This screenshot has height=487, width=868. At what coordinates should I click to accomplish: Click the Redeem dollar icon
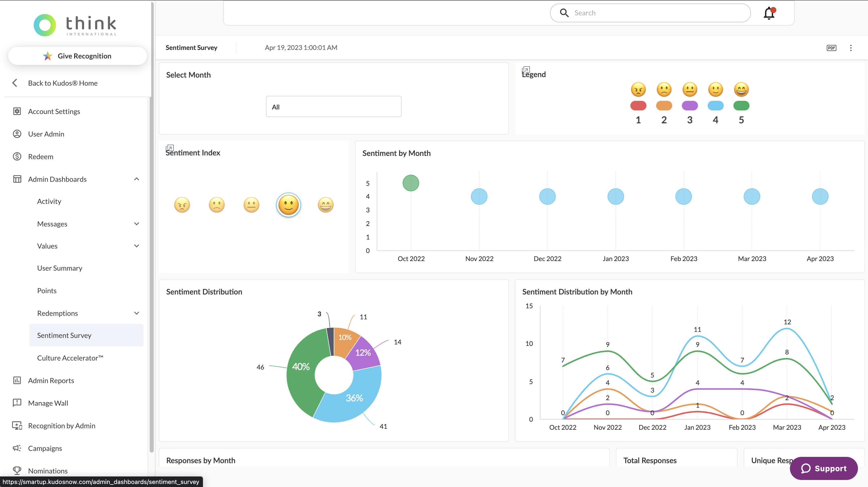[17, 157]
